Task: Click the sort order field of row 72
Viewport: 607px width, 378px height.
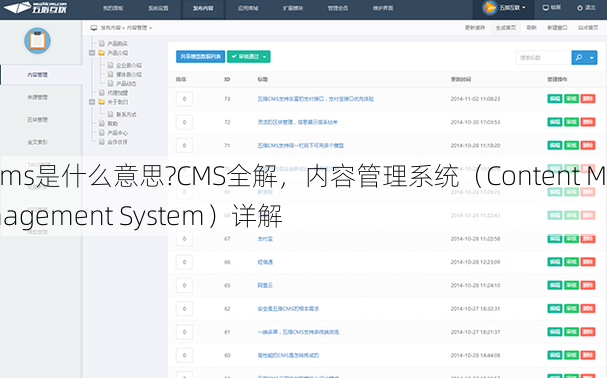Action: coord(184,122)
